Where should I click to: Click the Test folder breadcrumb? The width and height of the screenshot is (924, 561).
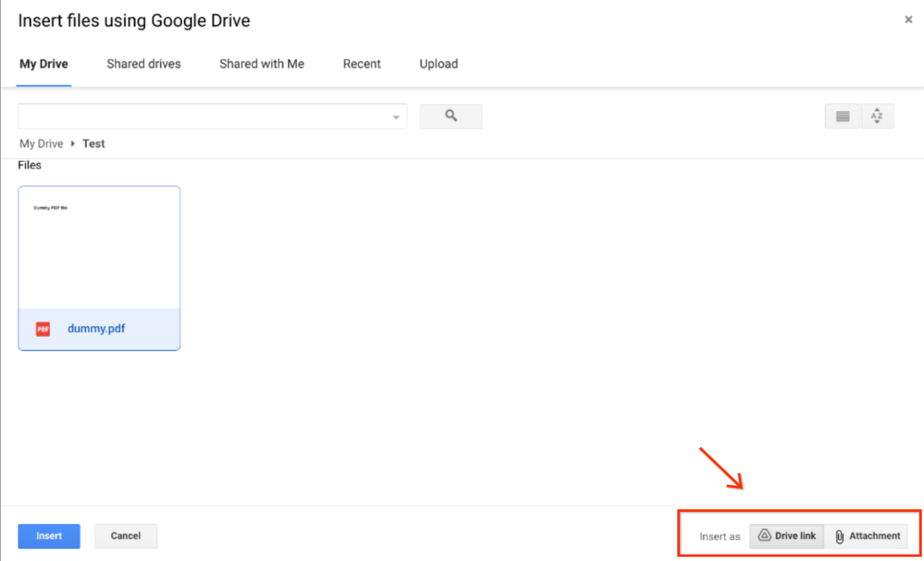click(x=94, y=144)
